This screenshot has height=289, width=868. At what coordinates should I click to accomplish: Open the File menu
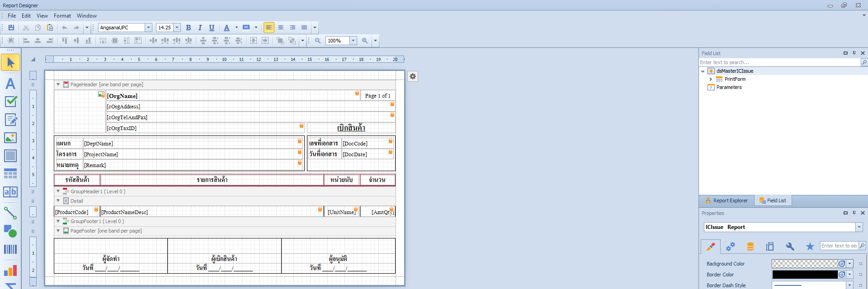tap(12, 16)
